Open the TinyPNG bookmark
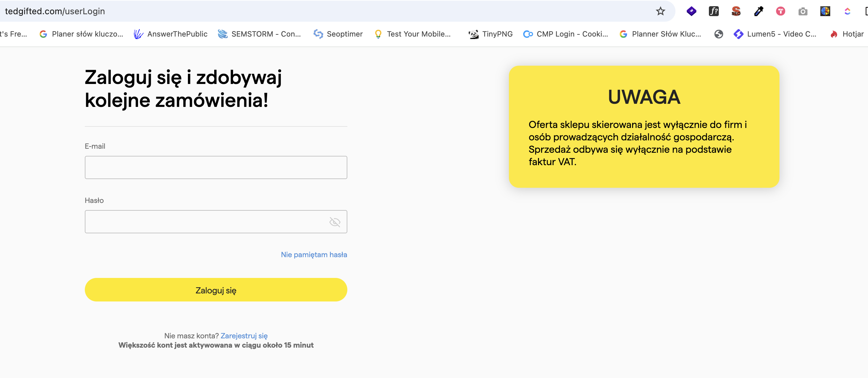The width and height of the screenshot is (868, 378). pyautogui.click(x=491, y=34)
